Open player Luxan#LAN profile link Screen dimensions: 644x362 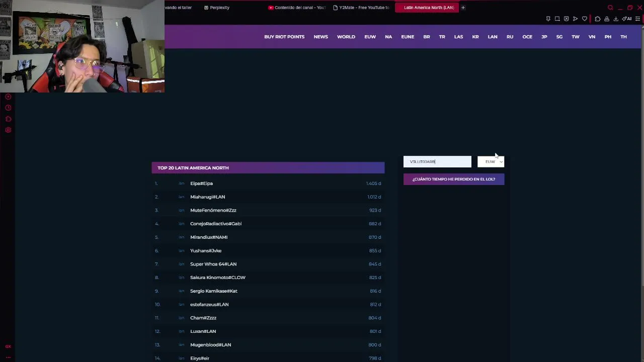point(203,331)
